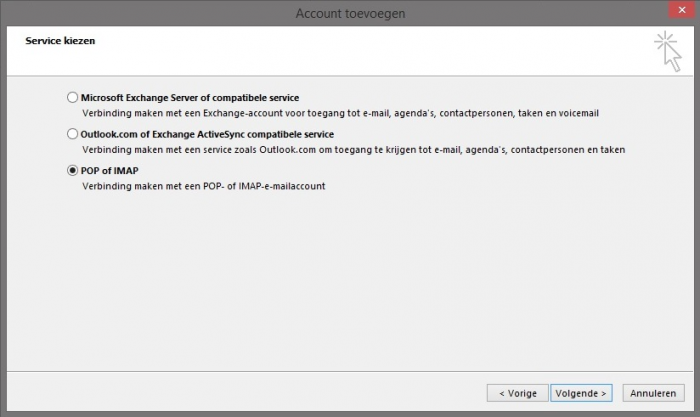The width and height of the screenshot is (700, 417).
Task: Choose the Outlook.com of Exchange ActiveSync radio button
Action: point(72,134)
